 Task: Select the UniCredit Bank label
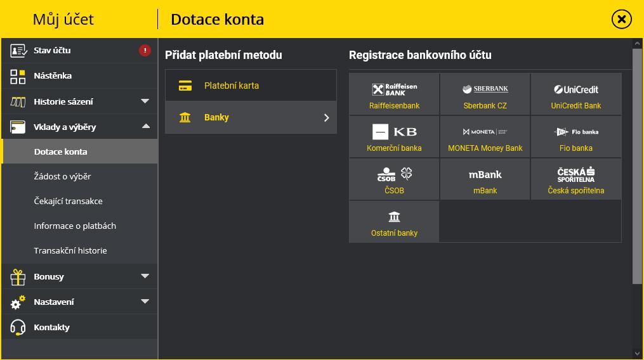(576, 106)
